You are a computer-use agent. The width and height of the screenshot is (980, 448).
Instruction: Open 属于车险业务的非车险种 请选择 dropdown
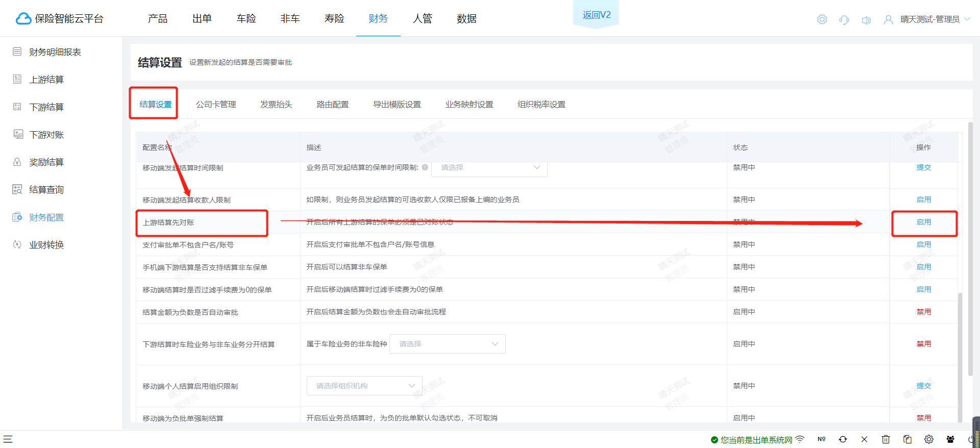[448, 344]
